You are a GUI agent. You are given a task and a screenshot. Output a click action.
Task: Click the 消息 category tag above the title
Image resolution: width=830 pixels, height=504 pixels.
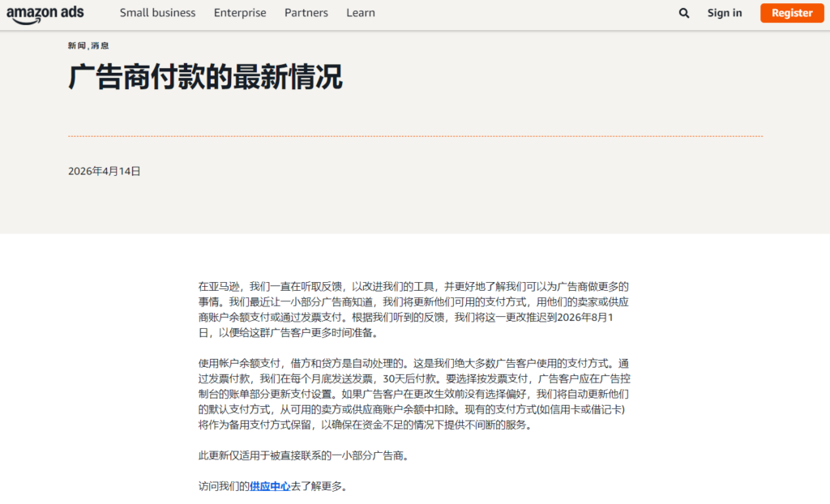click(100, 46)
